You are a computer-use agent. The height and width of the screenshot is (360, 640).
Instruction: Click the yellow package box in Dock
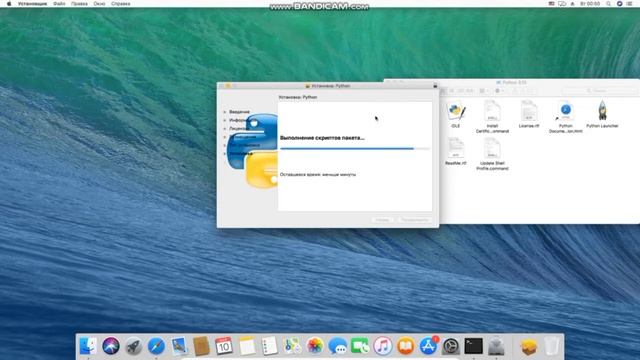[529, 346]
